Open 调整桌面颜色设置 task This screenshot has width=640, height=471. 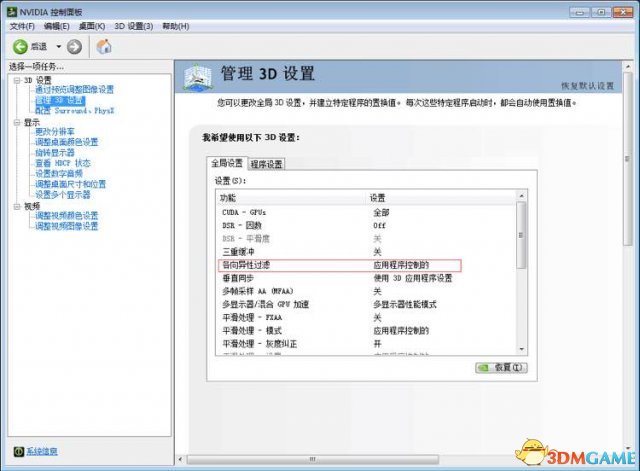pos(67,142)
